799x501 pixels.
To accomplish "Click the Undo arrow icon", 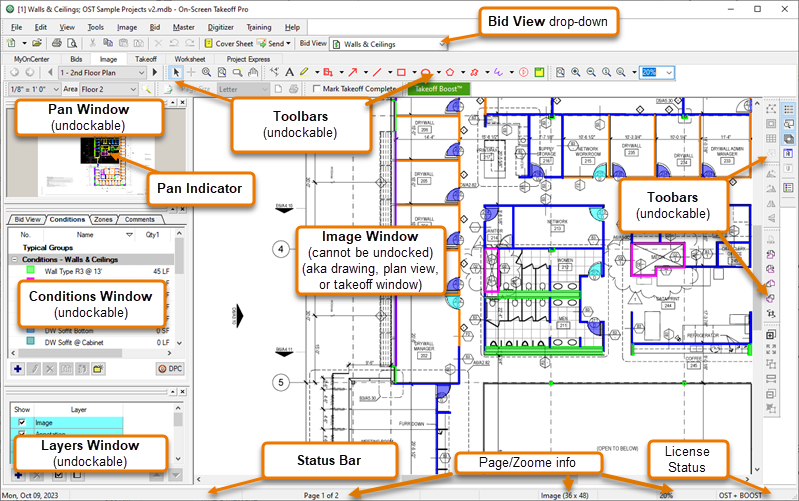I will click(174, 43).
